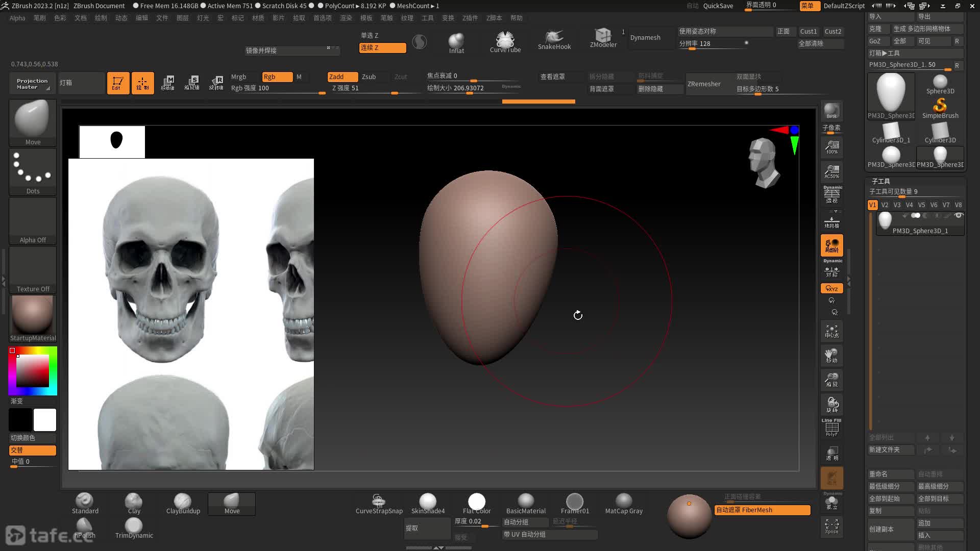This screenshot has height=551, width=980.
Task: Select the SnakeHook brush
Action: point(554,38)
